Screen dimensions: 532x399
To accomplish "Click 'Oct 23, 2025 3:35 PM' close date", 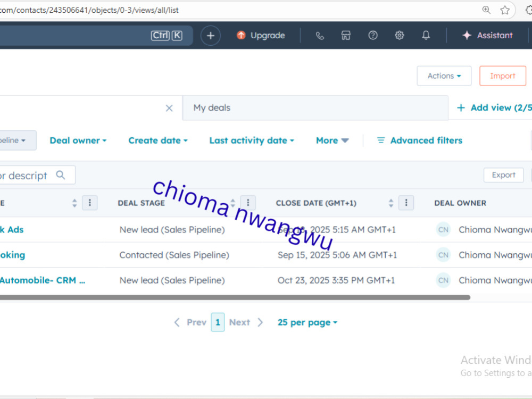I will [336, 280].
